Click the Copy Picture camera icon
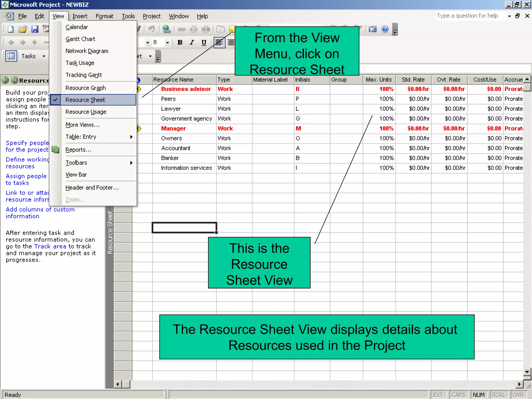The width and height of the screenshot is (532, 399). [373, 29]
